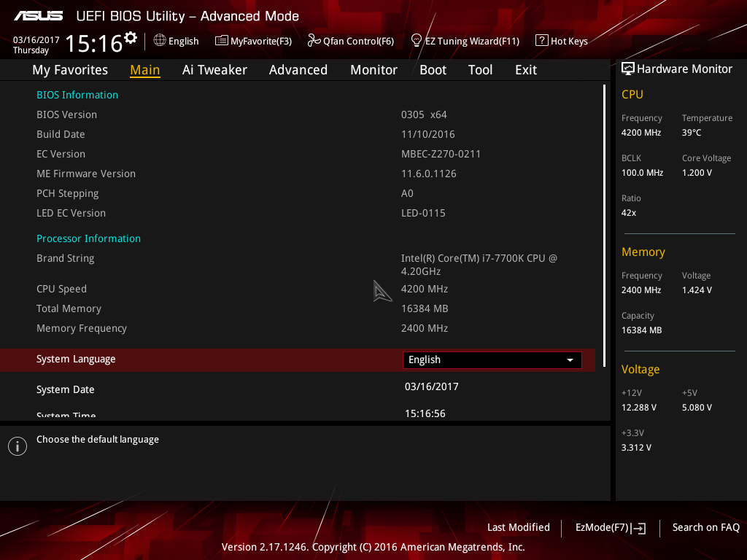
Task: Click the Processor Information heading
Action: pyautogui.click(x=88, y=238)
